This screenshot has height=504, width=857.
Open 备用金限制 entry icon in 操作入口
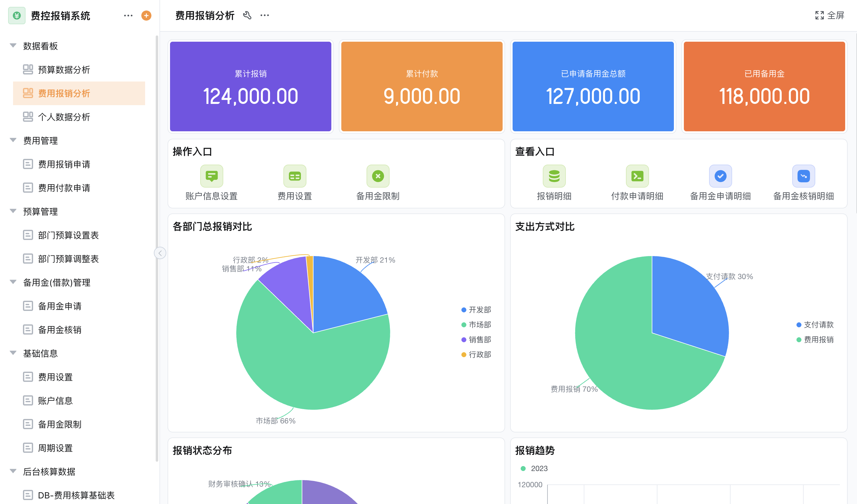tap(378, 176)
